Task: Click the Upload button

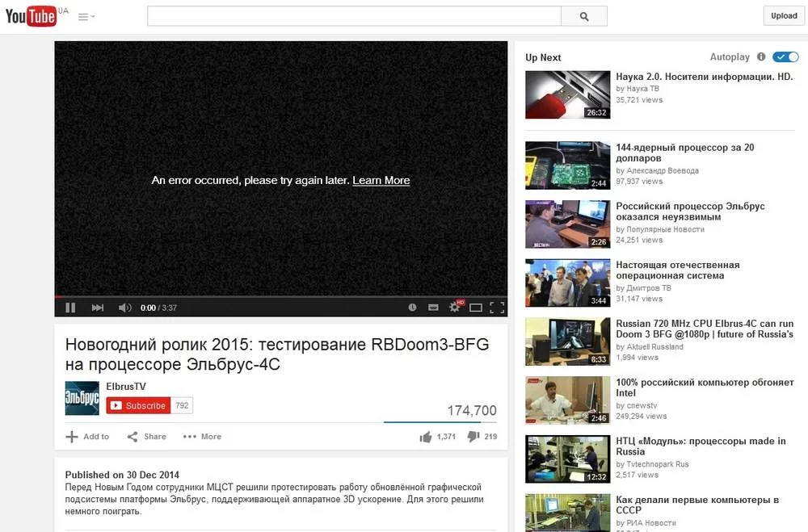Action: coord(784,15)
